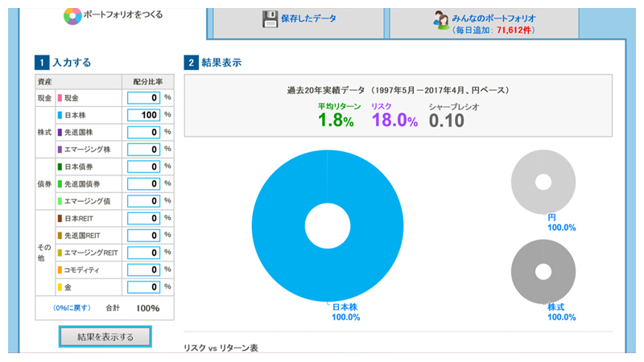Click the 日本株 100.0% chart label
This screenshot has height=362, width=644.
346,312
